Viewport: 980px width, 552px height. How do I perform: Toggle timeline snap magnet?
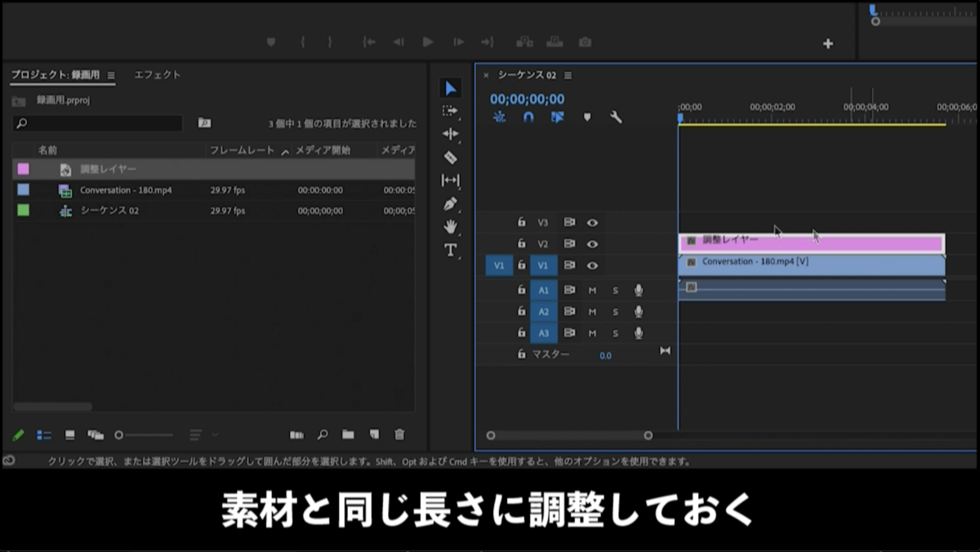(x=528, y=118)
